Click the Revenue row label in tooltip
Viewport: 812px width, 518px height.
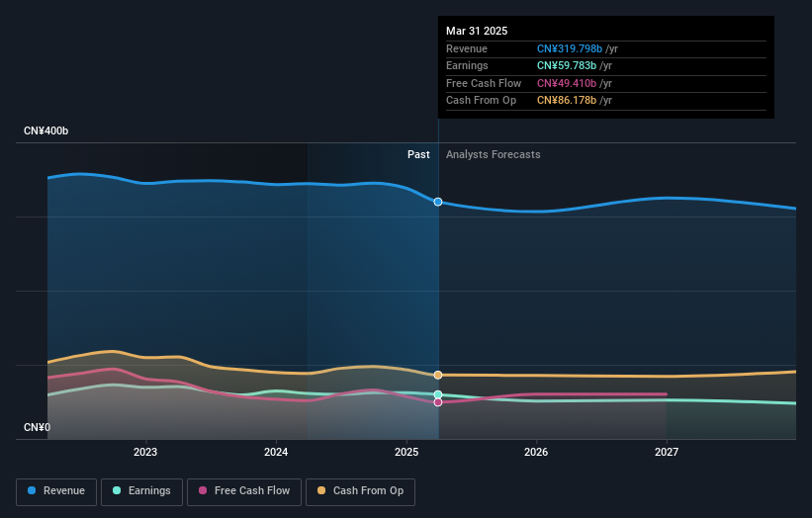[x=467, y=48]
